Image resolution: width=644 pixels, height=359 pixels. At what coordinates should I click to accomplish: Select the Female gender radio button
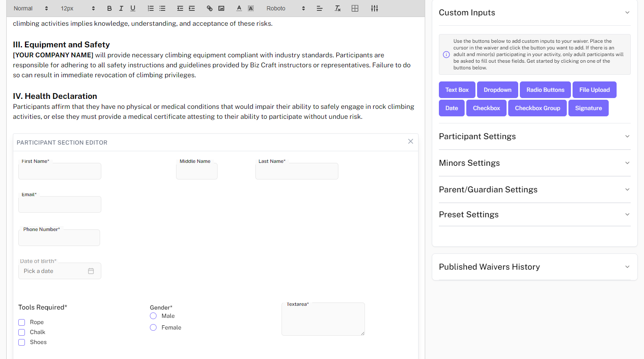pos(153,327)
